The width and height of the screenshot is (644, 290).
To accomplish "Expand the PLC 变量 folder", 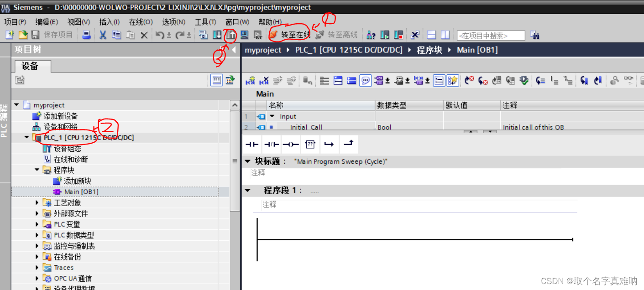I will coord(37,224).
